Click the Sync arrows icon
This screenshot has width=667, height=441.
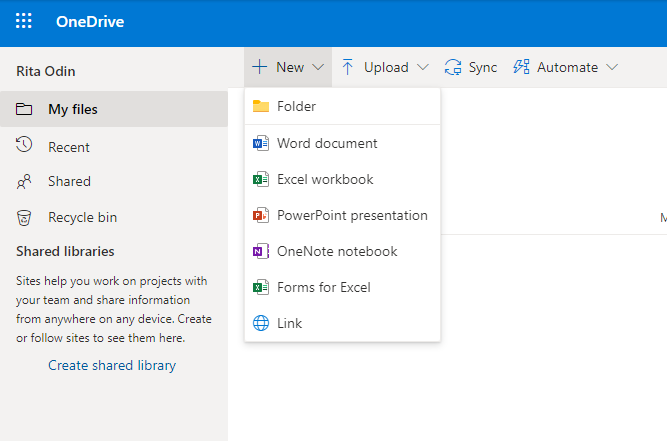[x=453, y=67]
